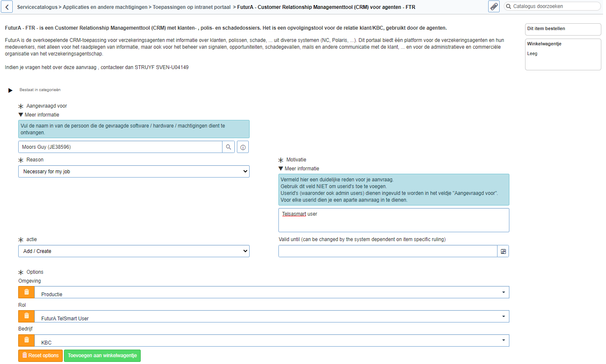
Task: Open the Valid until calendar picker
Action: 503,251
